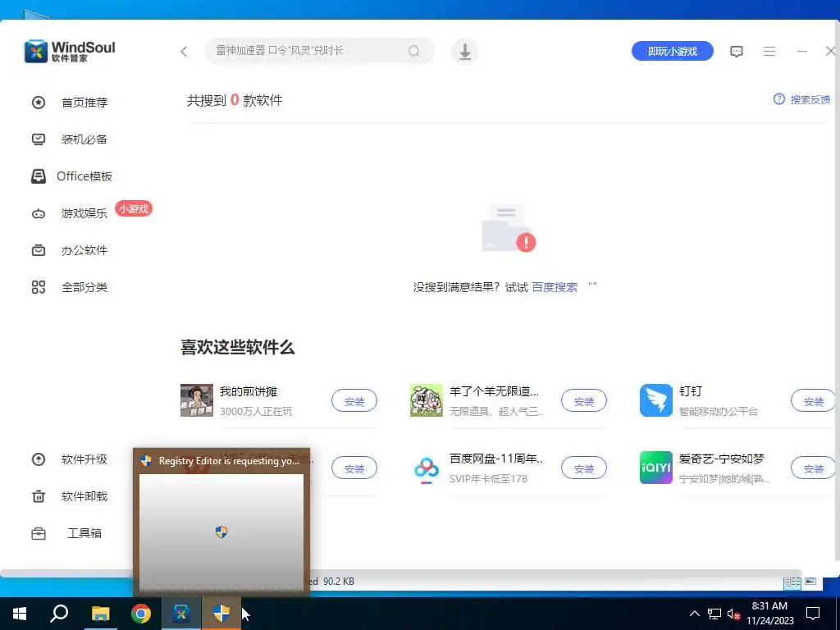Click the WindSoul logo
The image size is (840, 630).
[x=70, y=51]
